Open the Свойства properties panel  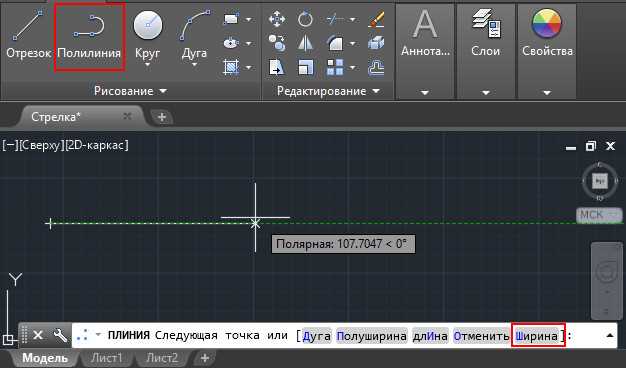547,34
